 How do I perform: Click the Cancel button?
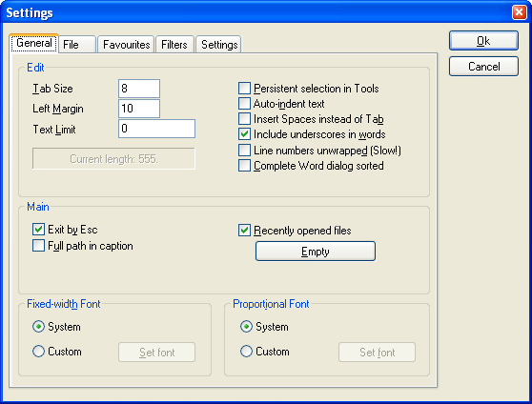coord(483,67)
